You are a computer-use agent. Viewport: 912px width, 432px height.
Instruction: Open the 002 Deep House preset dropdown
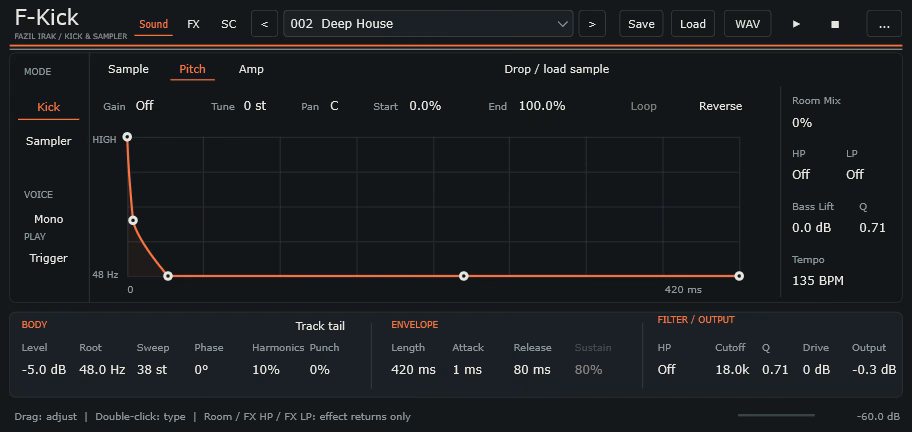[428, 24]
